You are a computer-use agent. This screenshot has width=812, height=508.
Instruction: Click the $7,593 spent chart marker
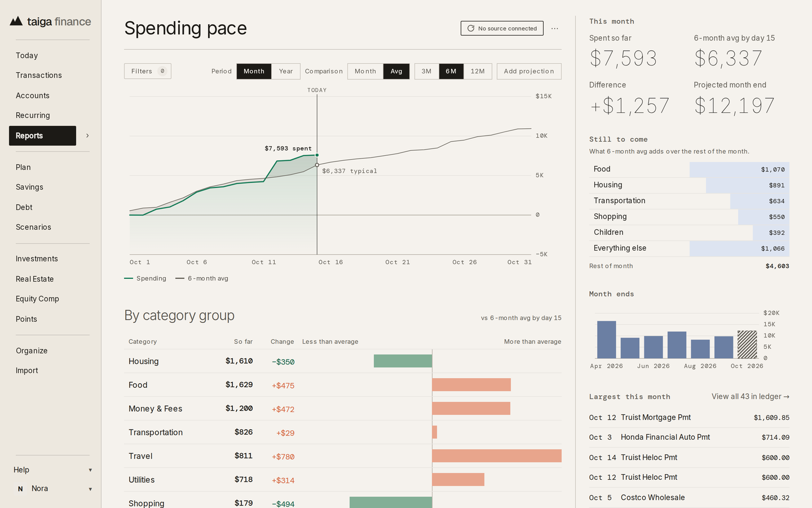pyautogui.click(x=317, y=155)
